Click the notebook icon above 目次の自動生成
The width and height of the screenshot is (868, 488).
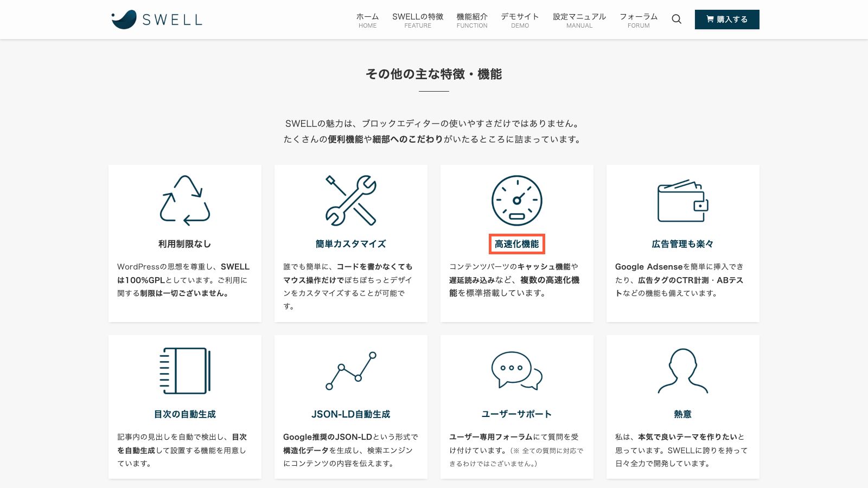pos(185,370)
